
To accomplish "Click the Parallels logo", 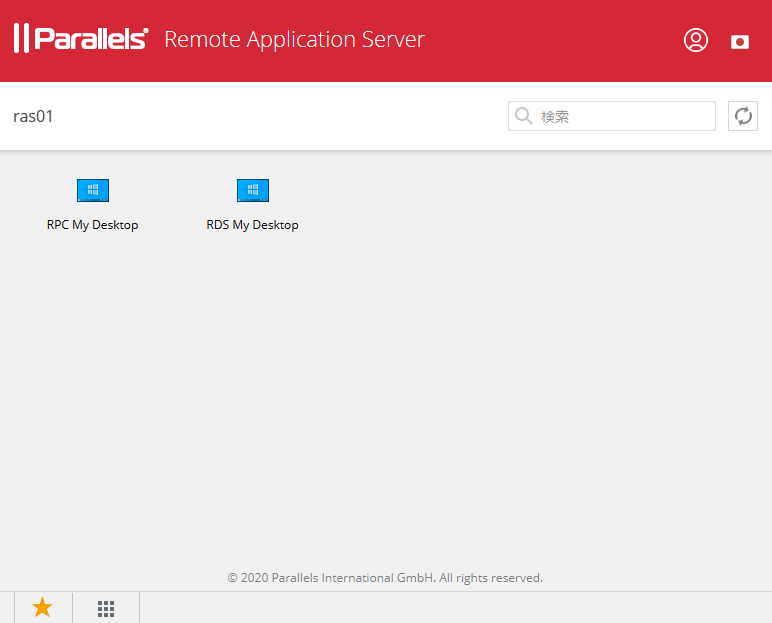I will 81,38.
